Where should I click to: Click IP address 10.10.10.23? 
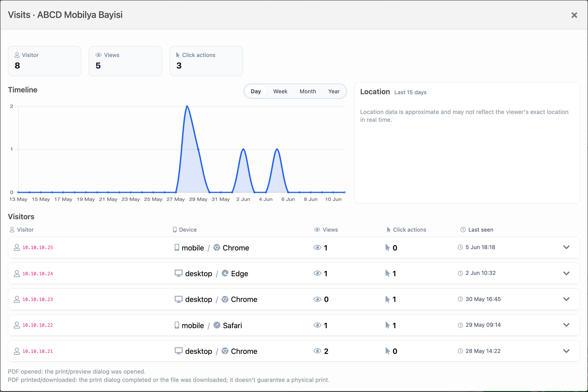[38, 300]
